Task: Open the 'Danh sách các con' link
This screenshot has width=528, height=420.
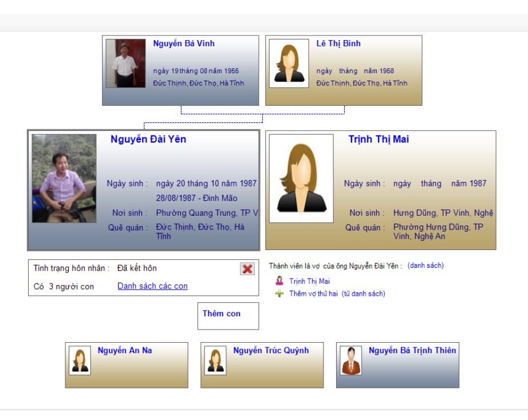Action: [152, 286]
